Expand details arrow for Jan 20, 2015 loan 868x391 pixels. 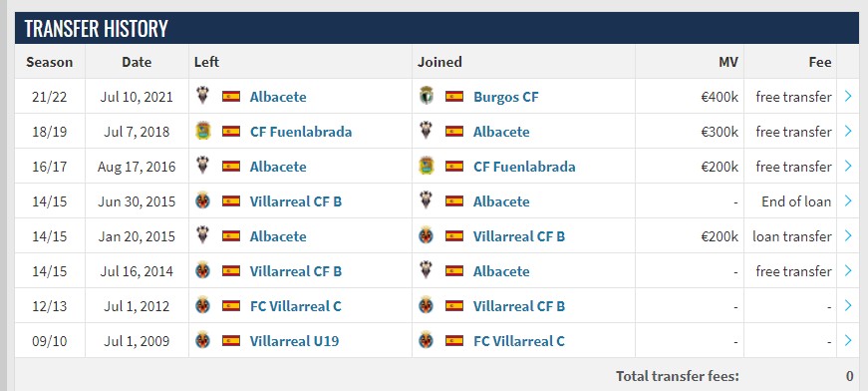click(847, 236)
